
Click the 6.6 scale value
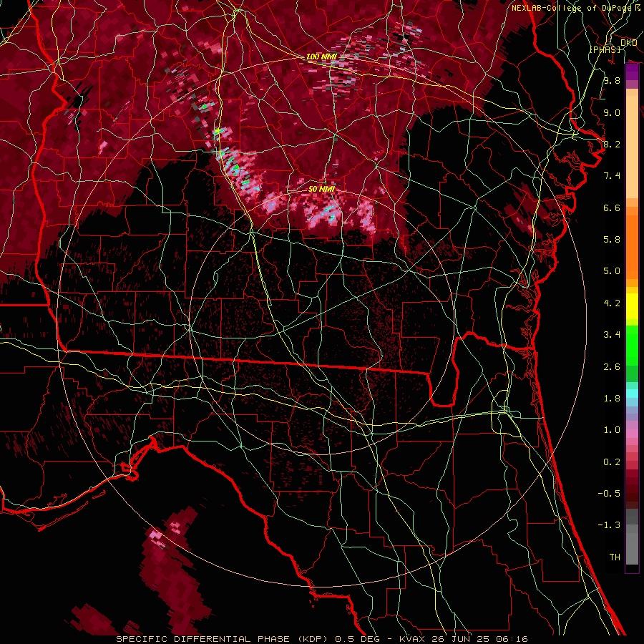pyautogui.click(x=612, y=208)
